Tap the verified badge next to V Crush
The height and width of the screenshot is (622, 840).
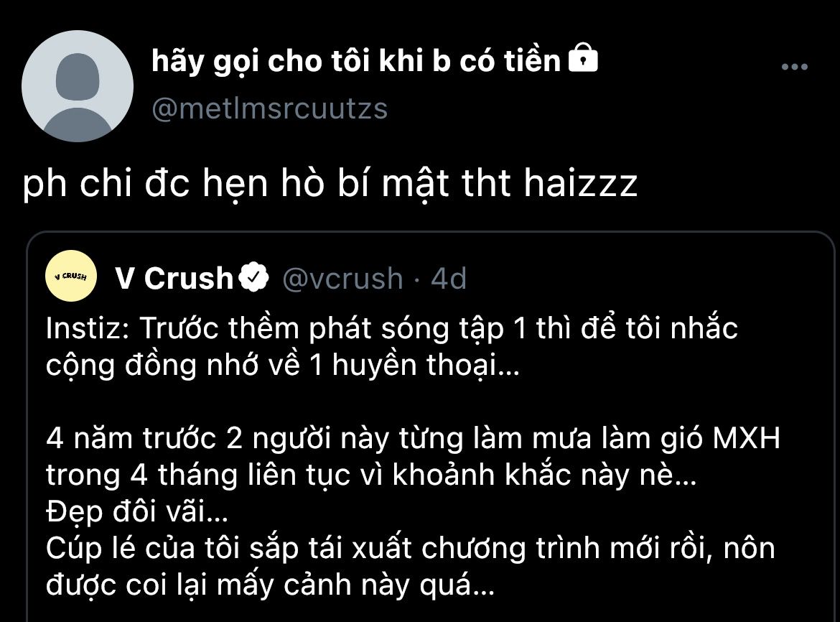point(253,277)
